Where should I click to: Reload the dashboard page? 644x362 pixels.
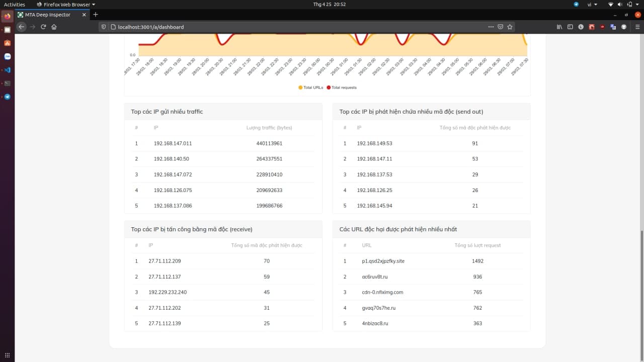(43, 27)
